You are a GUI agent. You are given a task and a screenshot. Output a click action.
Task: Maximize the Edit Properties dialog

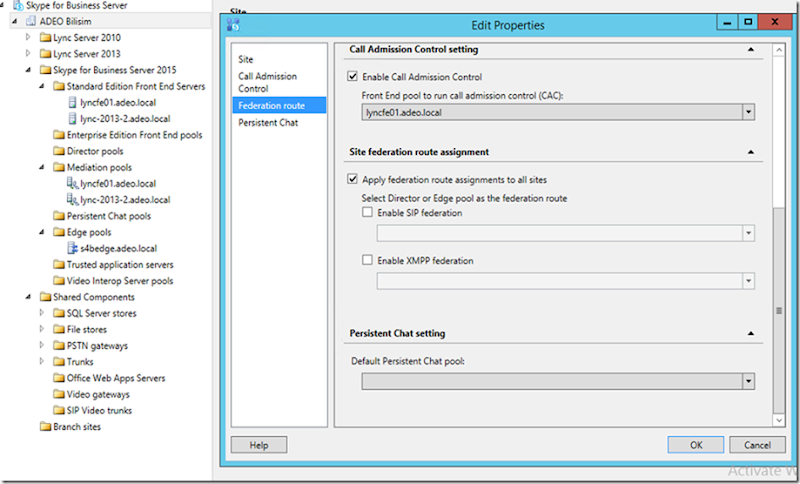(x=748, y=22)
